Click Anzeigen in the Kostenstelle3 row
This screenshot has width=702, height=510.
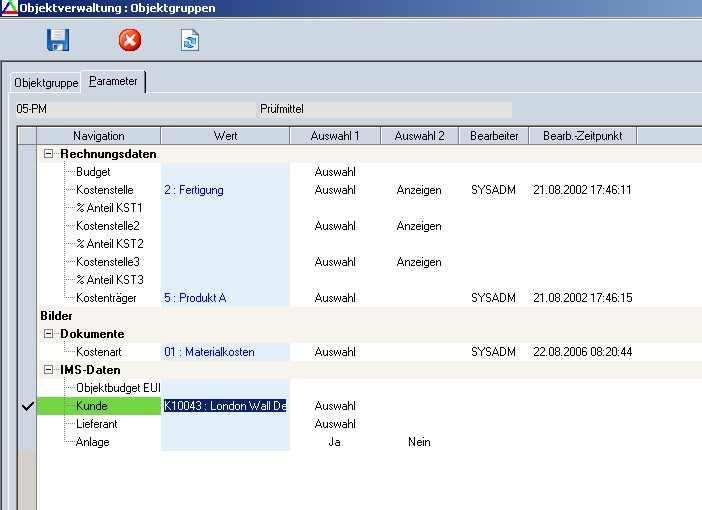(419, 262)
